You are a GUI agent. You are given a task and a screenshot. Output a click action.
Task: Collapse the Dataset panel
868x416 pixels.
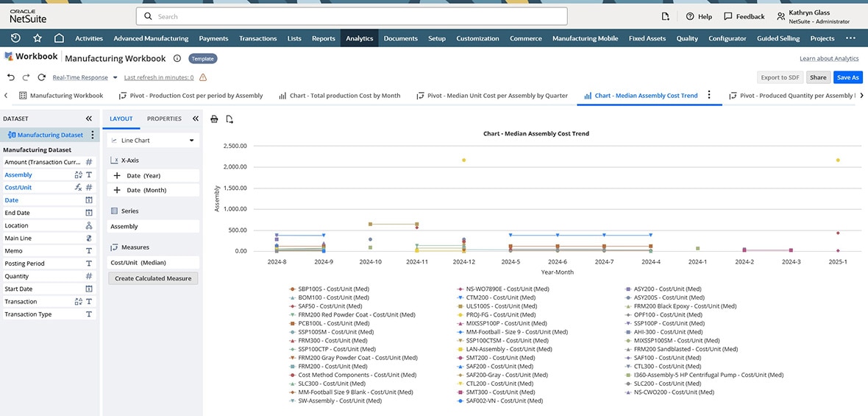pos(89,119)
